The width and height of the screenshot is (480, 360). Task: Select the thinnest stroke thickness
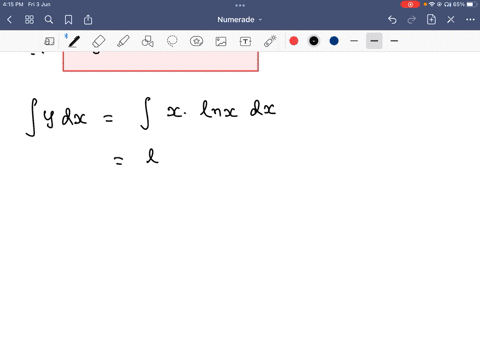coord(354,41)
